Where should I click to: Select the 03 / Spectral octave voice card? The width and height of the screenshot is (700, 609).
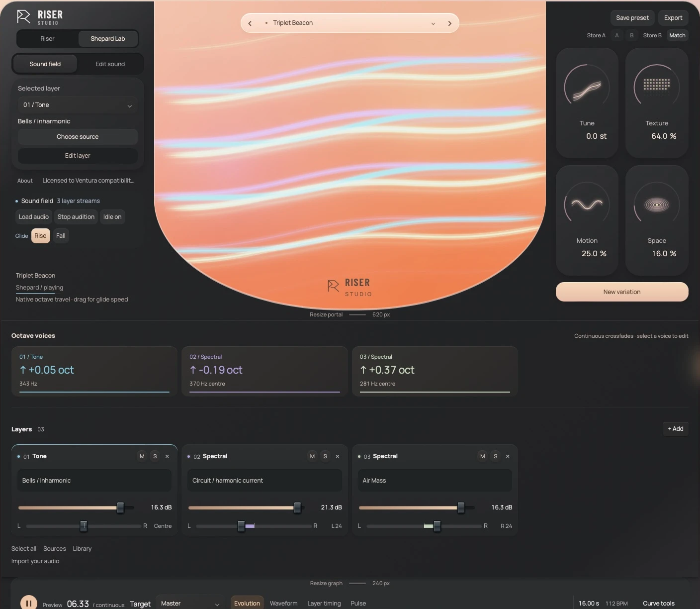tap(435, 372)
